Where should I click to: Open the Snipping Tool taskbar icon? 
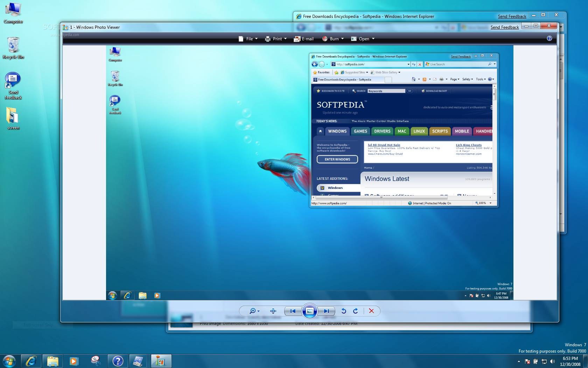point(96,361)
